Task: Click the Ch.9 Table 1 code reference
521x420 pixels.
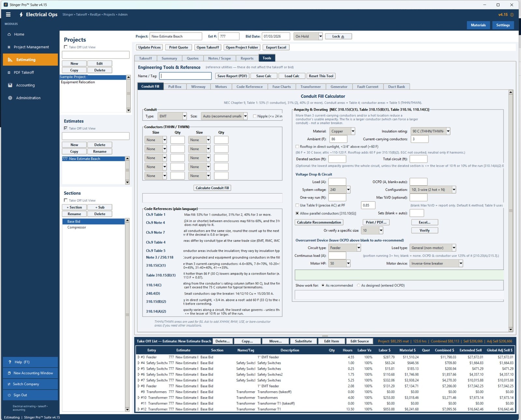Action: click(155, 215)
